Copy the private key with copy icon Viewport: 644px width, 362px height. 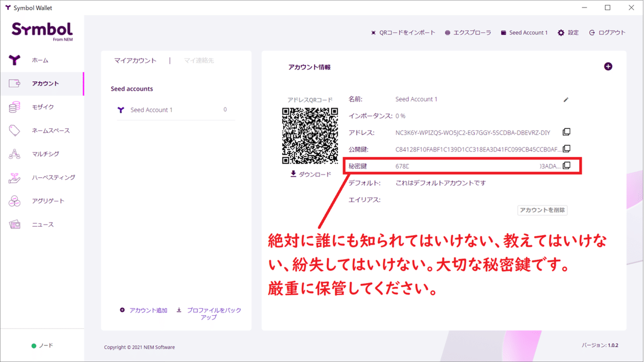[566, 165]
